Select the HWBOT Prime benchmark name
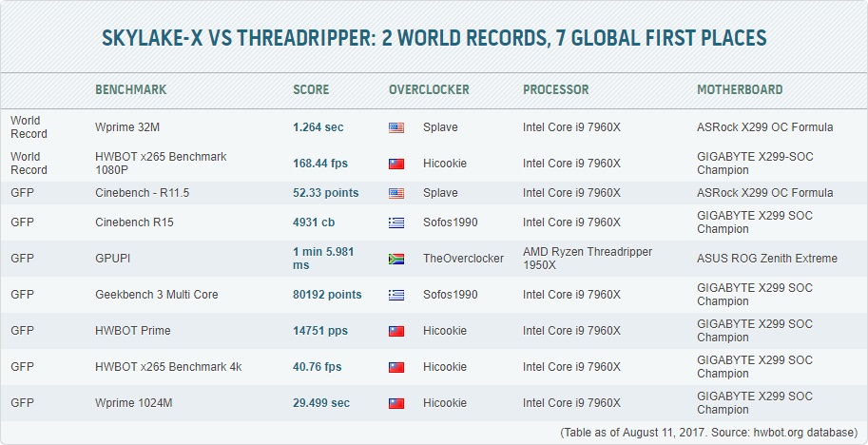Image resolution: width=868 pixels, height=445 pixels. tap(133, 331)
